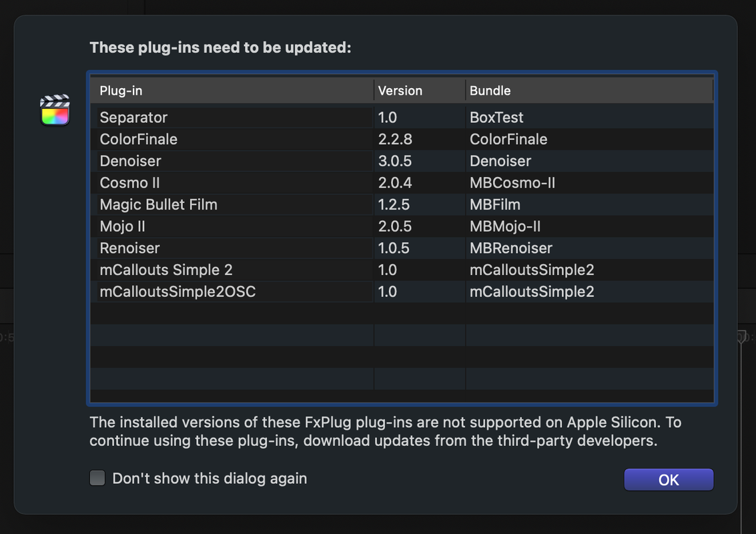Select the Denoiser plug-in row

tap(402, 161)
